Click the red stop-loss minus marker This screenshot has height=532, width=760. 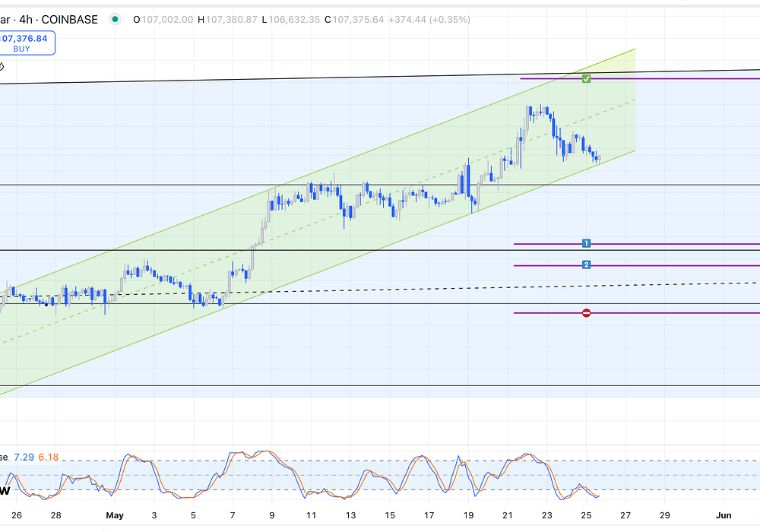pyautogui.click(x=586, y=312)
